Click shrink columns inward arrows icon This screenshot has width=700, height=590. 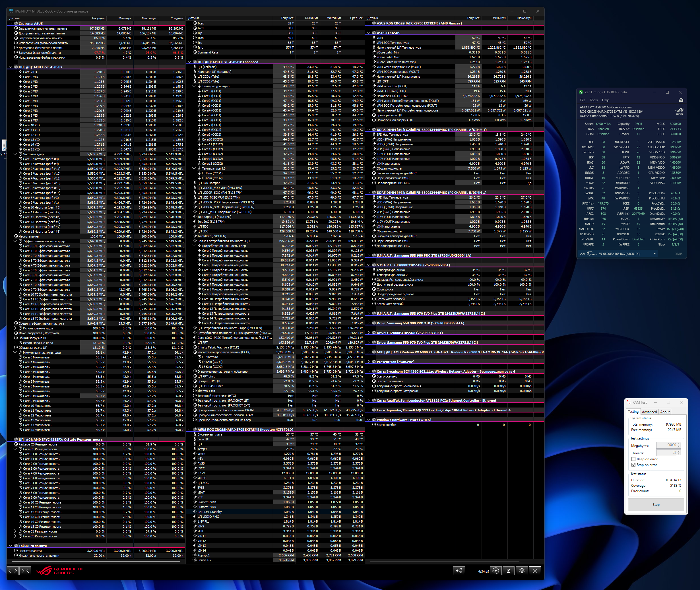tap(25, 571)
